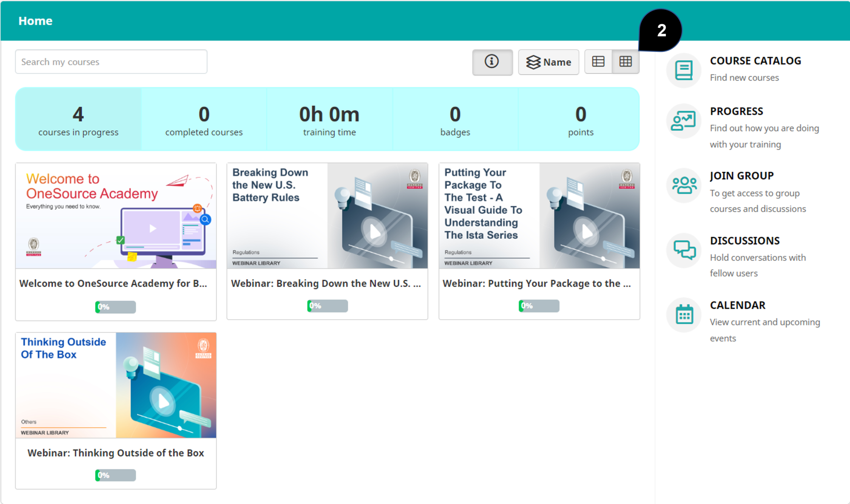The height and width of the screenshot is (504, 850).
Task: Click the Course Catalog icon
Action: coord(683,71)
